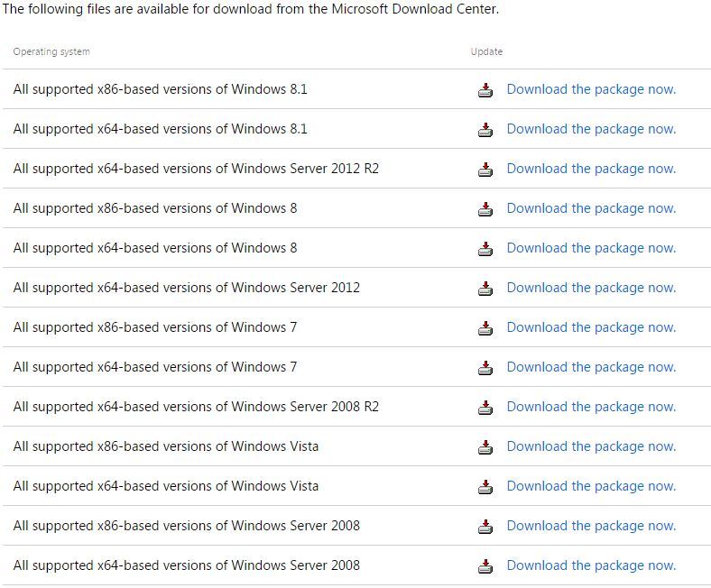Click download icon for x86 Windows 8

point(485,209)
